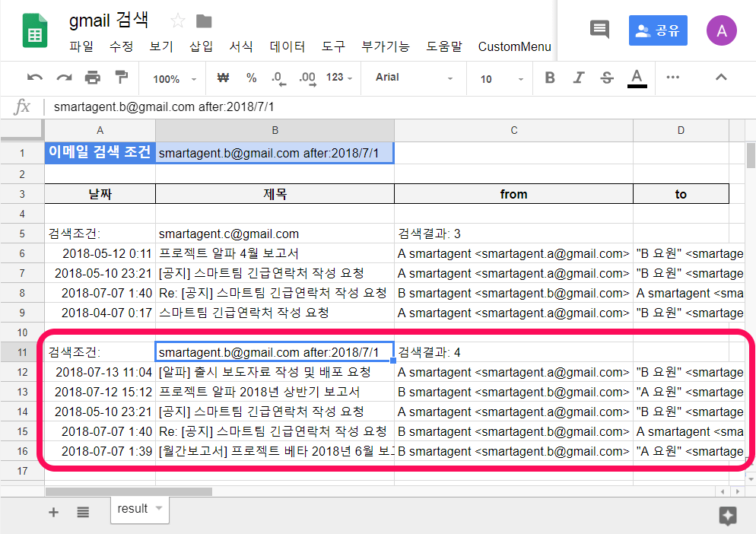Apply strikethrough to selected cell
The height and width of the screenshot is (534, 756).
pos(607,78)
